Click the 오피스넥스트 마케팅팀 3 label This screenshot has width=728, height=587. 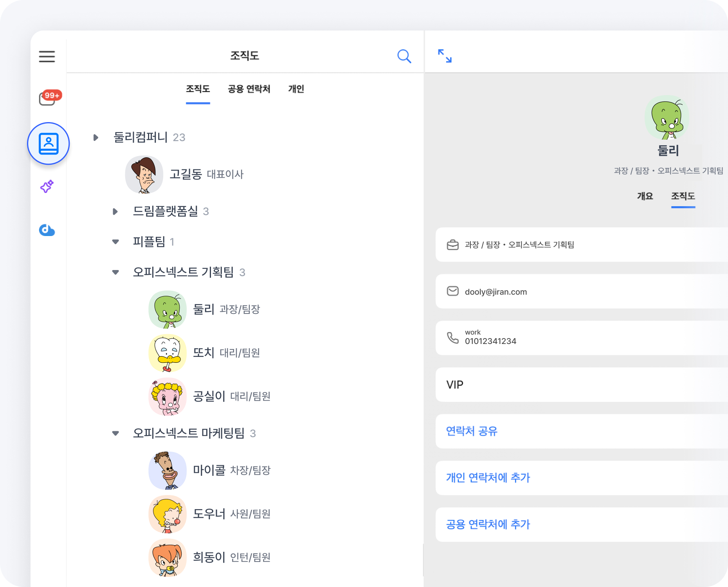click(x=194, y=433)
